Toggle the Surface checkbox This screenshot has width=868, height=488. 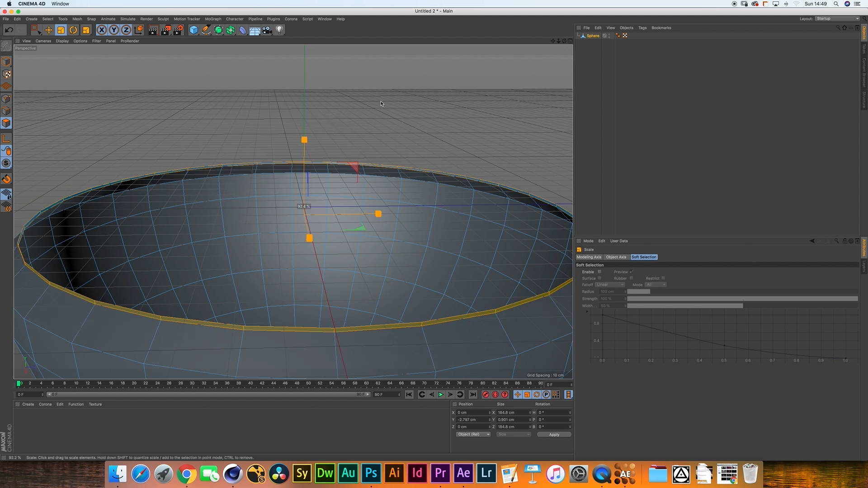pos(599,278)
